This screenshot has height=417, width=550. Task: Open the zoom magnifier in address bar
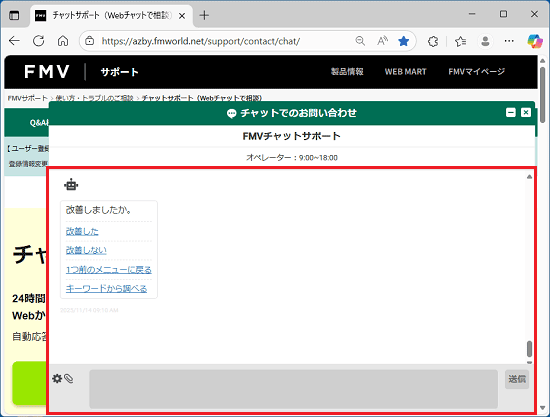tap(360, 41)
